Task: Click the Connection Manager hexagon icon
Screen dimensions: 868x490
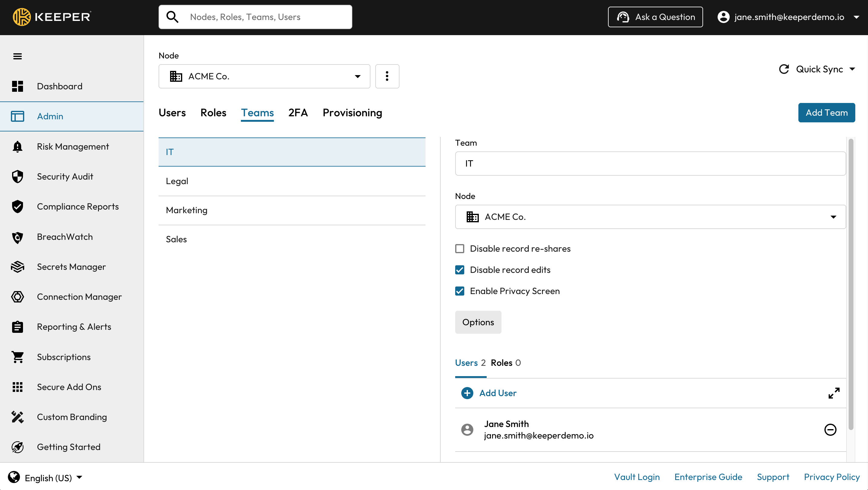Action: coord(18,297)
